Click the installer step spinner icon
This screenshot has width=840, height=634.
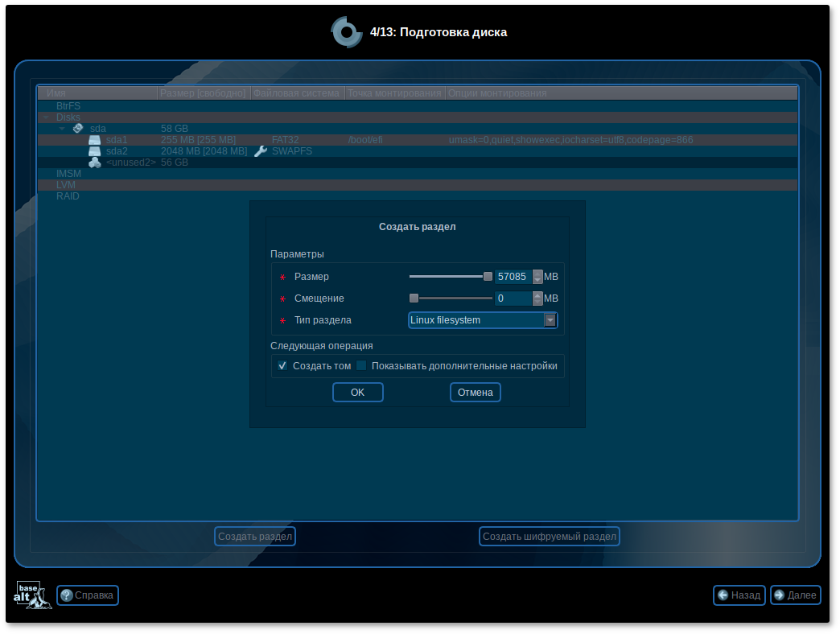347,32
